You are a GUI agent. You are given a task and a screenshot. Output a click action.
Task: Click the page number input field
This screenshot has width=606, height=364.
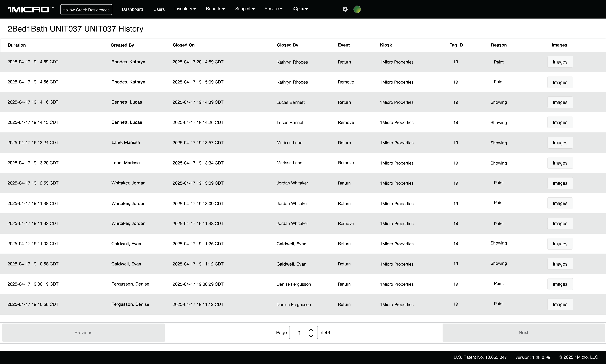(299, 332)
